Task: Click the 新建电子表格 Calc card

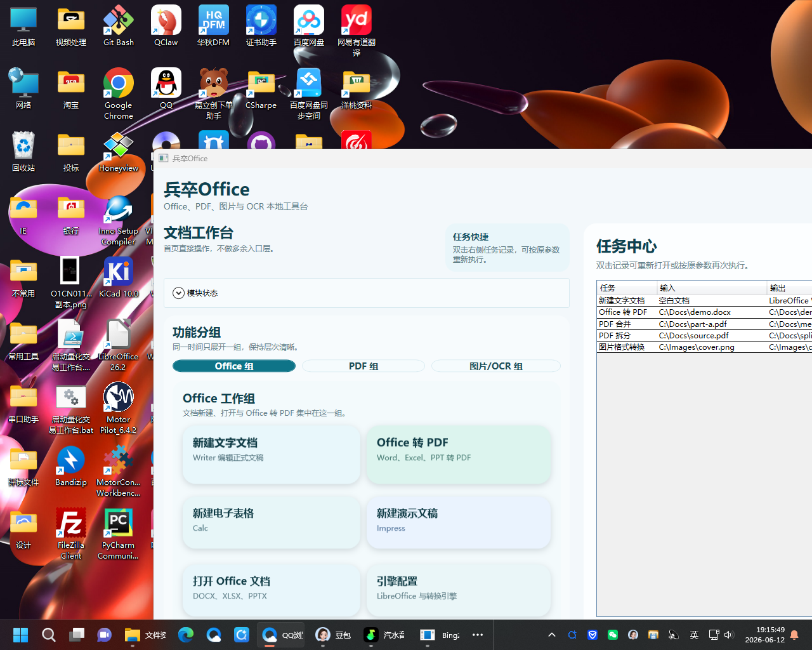Action: (x=272, y=522)
